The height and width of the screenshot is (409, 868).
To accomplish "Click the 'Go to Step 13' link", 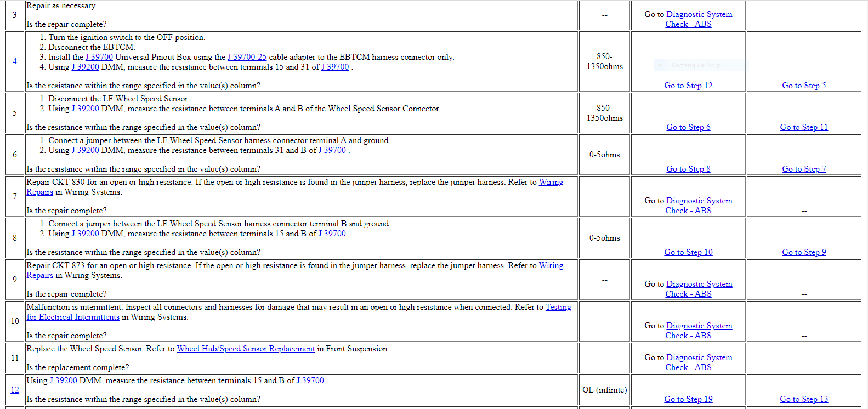I will click(x=804, y=399).
